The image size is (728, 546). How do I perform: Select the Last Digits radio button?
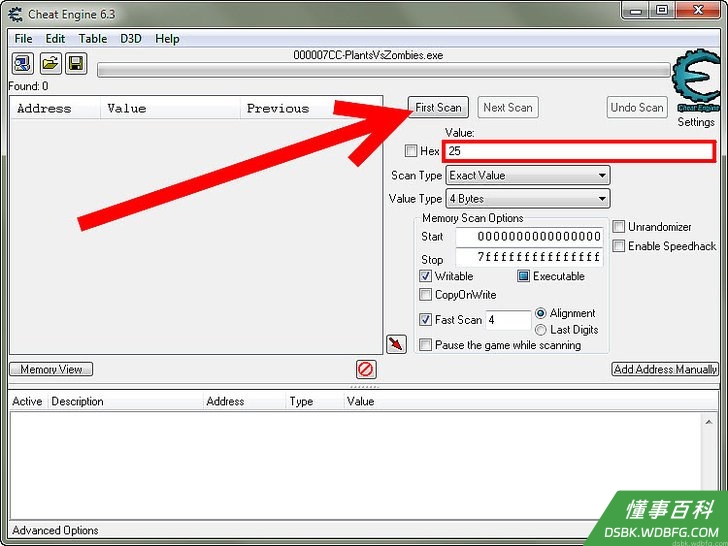(540, 330)
